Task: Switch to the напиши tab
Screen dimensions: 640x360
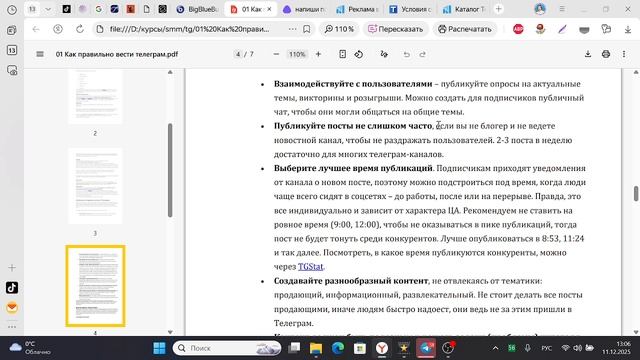Action: 304,9
